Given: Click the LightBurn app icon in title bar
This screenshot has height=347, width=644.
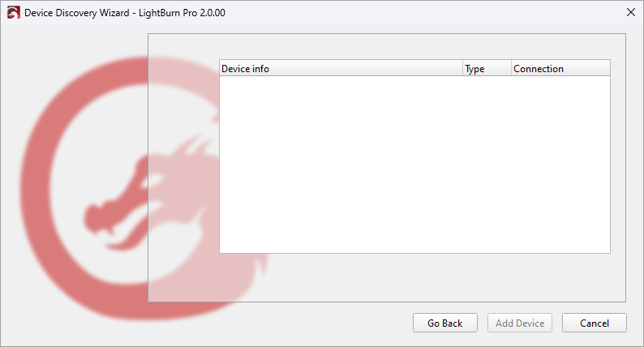Looking at the screenshot, I should pos(13,13).
